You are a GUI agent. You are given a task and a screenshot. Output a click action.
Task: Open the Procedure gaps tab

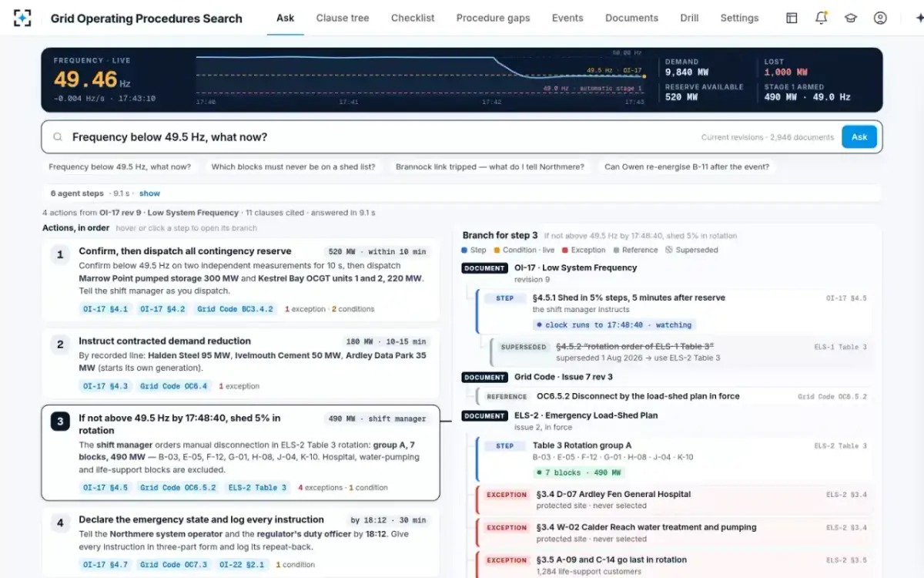pyautogui.click(x=493, y=18)
